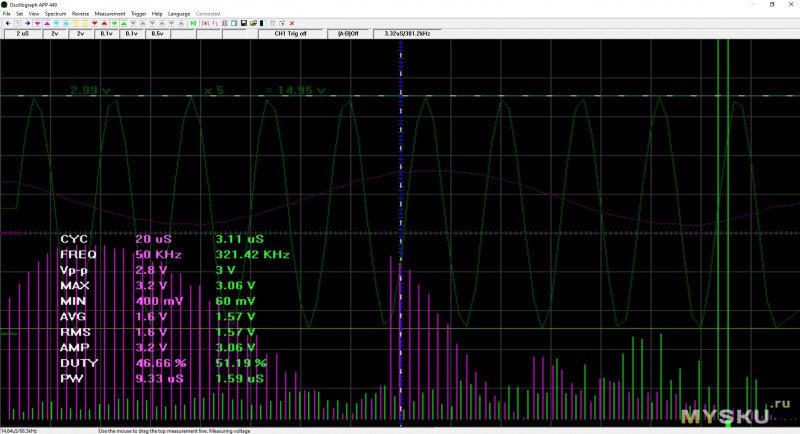Click the blue right arrow timebase icon
This screenshot has width=800, height=434.
27,23
